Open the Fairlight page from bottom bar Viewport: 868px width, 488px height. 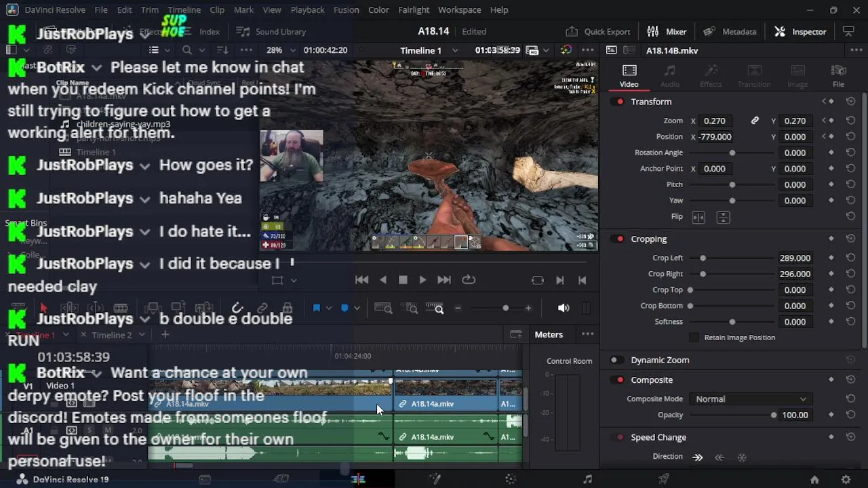587,479
